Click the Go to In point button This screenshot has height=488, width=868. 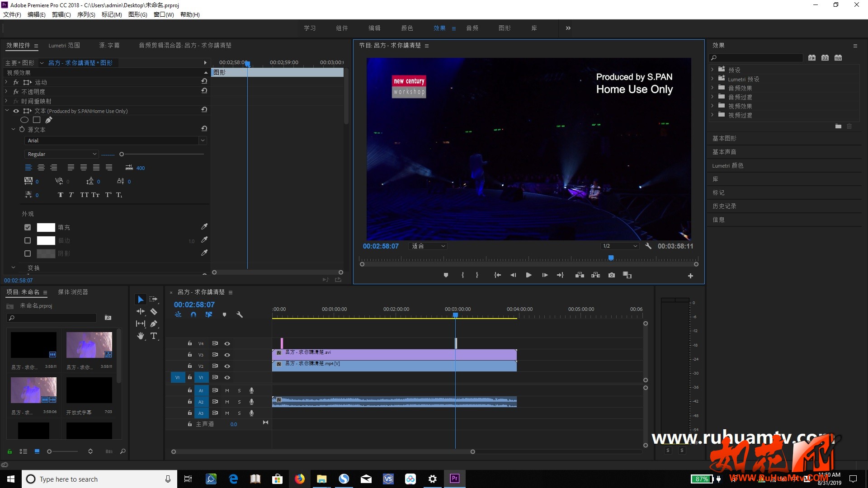497,275
